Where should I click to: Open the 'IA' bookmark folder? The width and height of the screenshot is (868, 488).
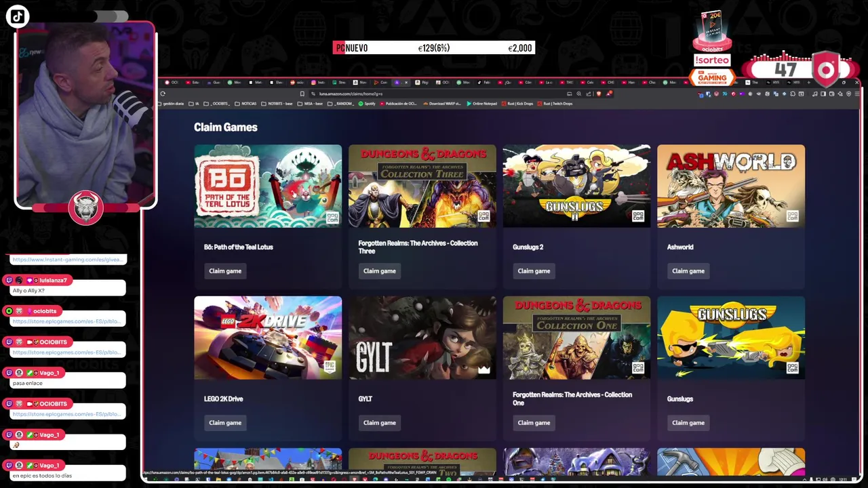(194, 104)
